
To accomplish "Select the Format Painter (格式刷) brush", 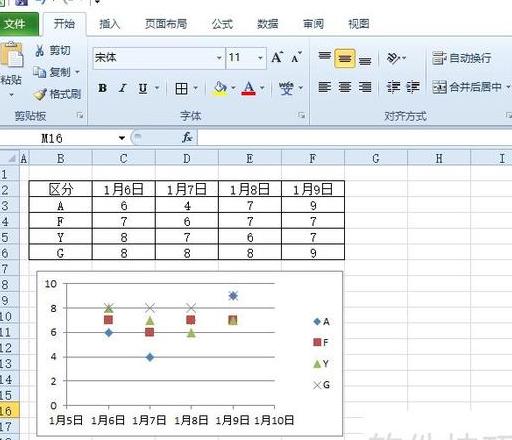I will point(57,94).
